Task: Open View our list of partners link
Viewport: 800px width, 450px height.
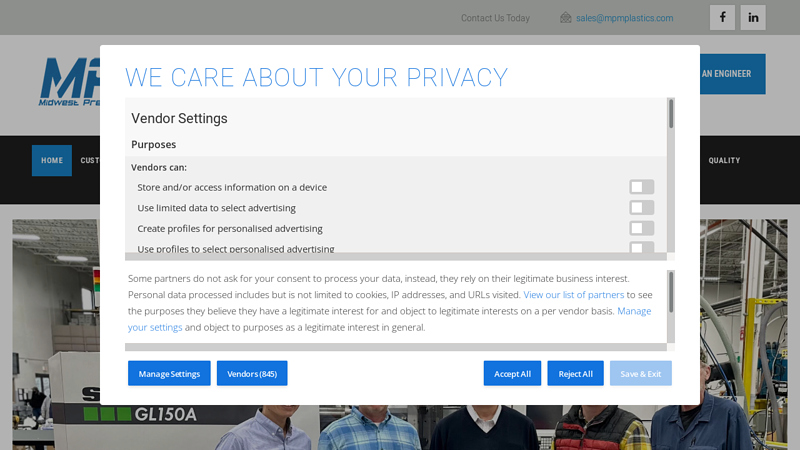Action: coord(573,294)
